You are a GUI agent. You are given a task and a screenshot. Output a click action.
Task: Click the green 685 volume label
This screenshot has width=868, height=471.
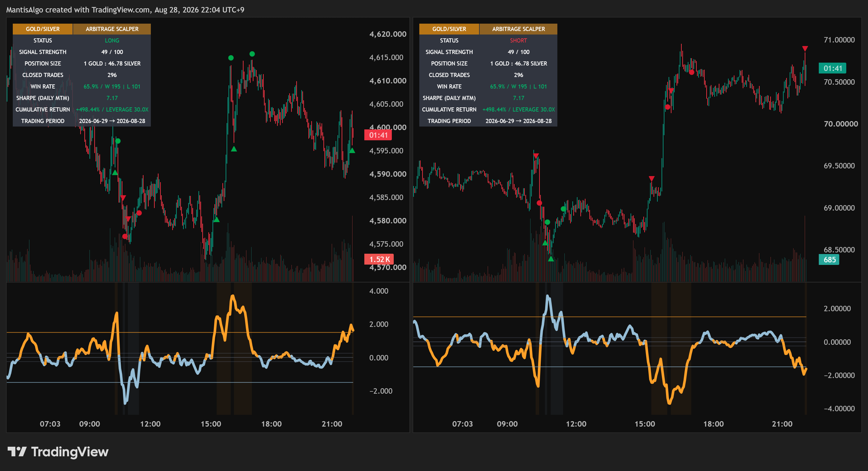point(829,259)
